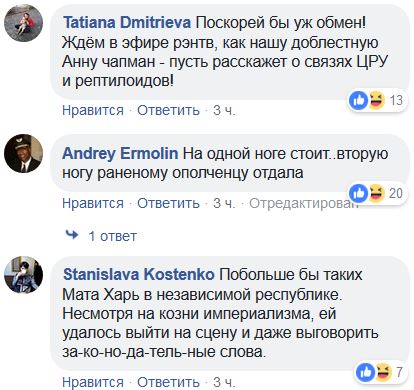Screen dimensions: 414x390
Task: Click the laughing emoji on Tatiana Dmitrieva's comment
Action: [x=376, y=100]
